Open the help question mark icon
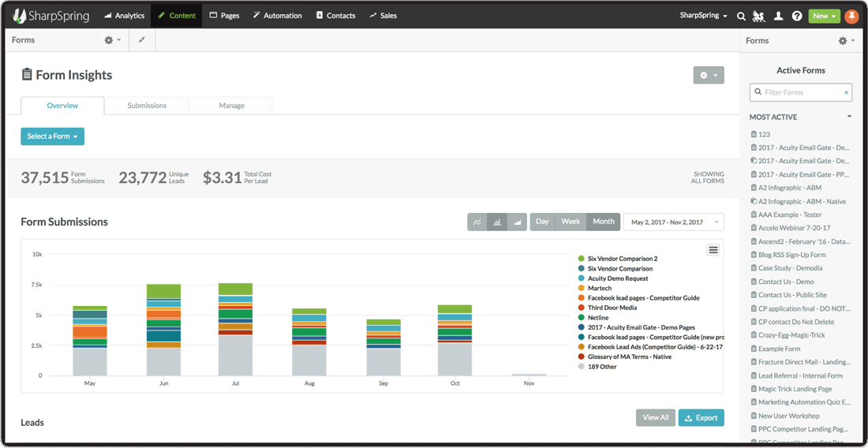Viewport: 868px width, 448px height. pos(797,16)
